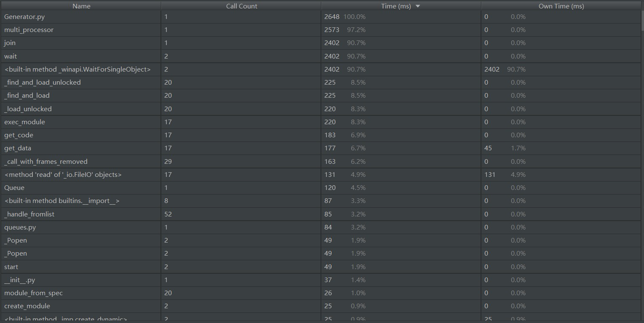Select the _call_with_frames_removed row
The image size is (644, 323).
(x=321, y=161)
